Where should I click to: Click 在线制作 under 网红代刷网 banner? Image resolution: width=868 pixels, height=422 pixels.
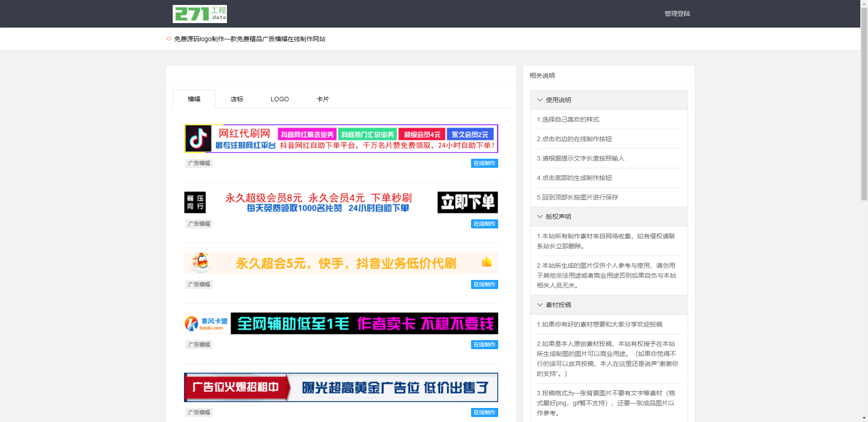tap(484, 163)
